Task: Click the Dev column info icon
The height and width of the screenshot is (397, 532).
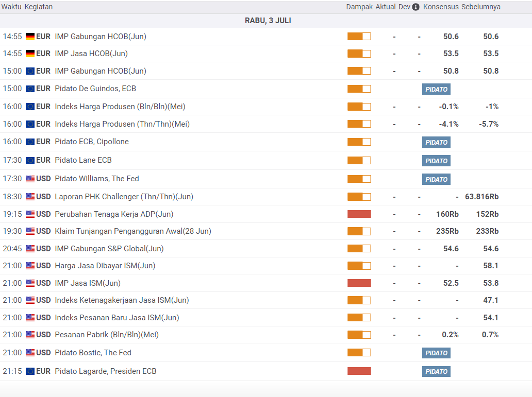Action: click(x=415, y=7)
